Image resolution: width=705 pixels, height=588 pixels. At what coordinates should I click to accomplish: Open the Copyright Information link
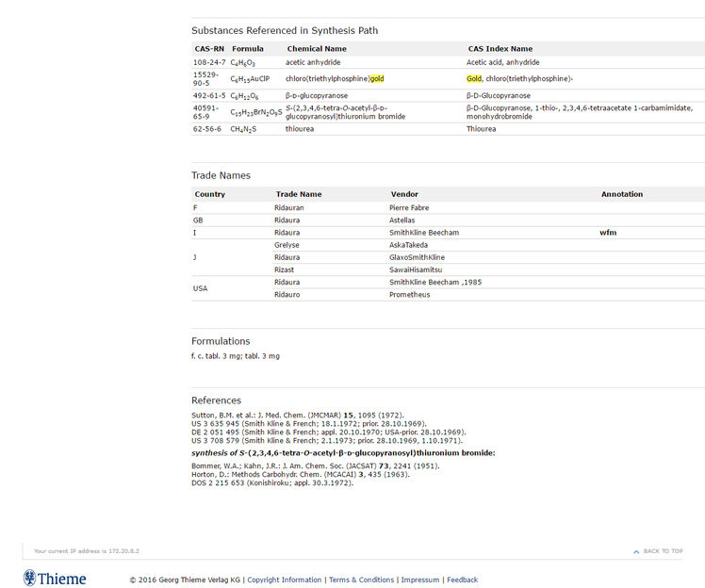[x=284, y=580]
